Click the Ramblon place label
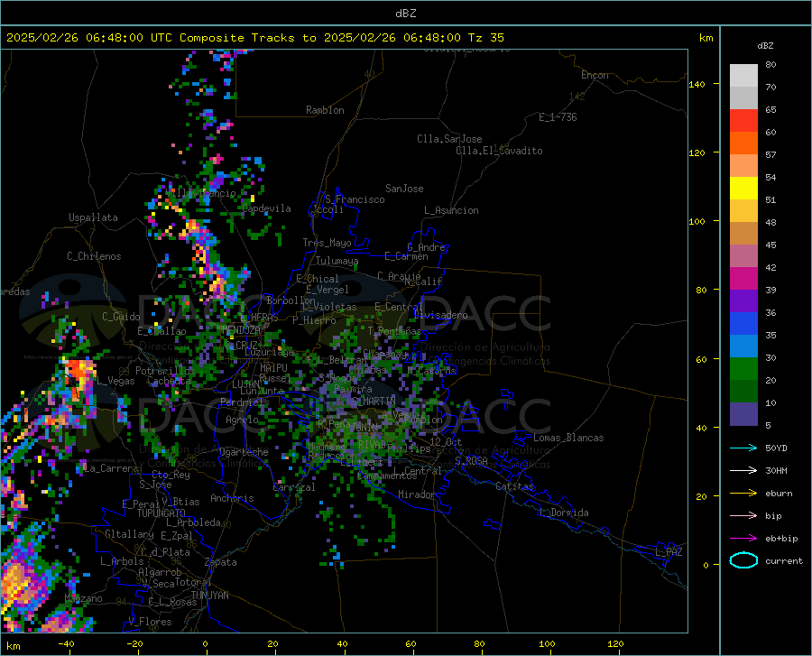This screenshot has height=656, width=812. pyautogui.click(x=325, y=110)
